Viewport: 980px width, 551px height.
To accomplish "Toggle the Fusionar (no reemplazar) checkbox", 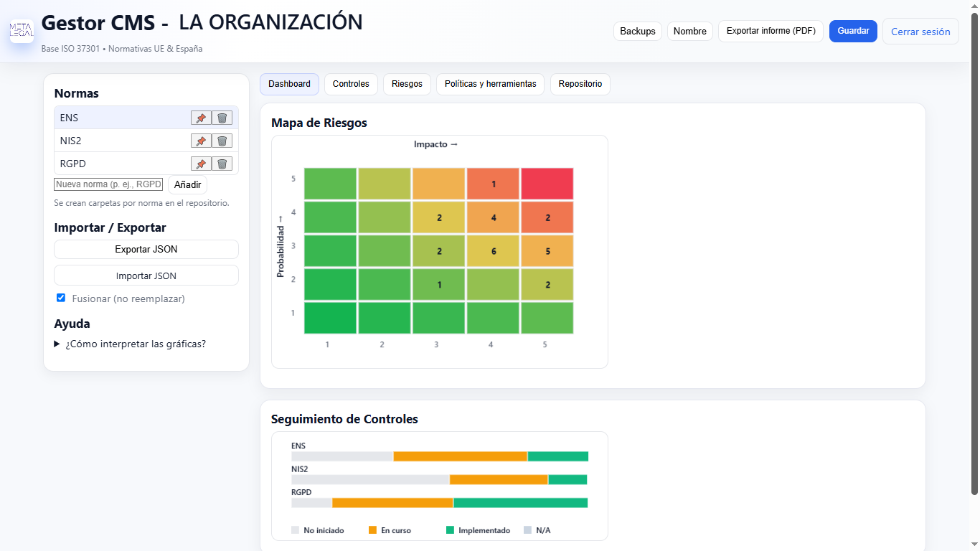I will (61, 298).
